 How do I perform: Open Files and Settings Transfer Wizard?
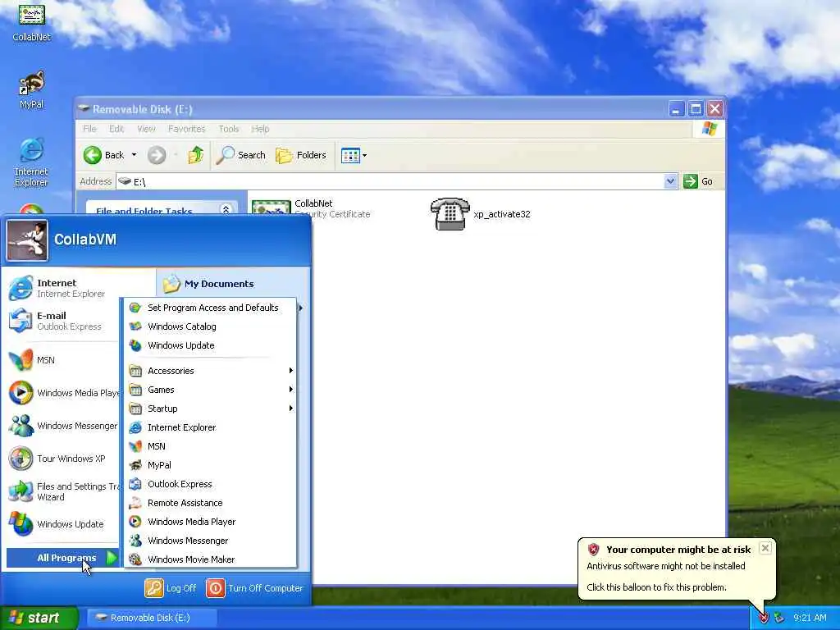62,491
